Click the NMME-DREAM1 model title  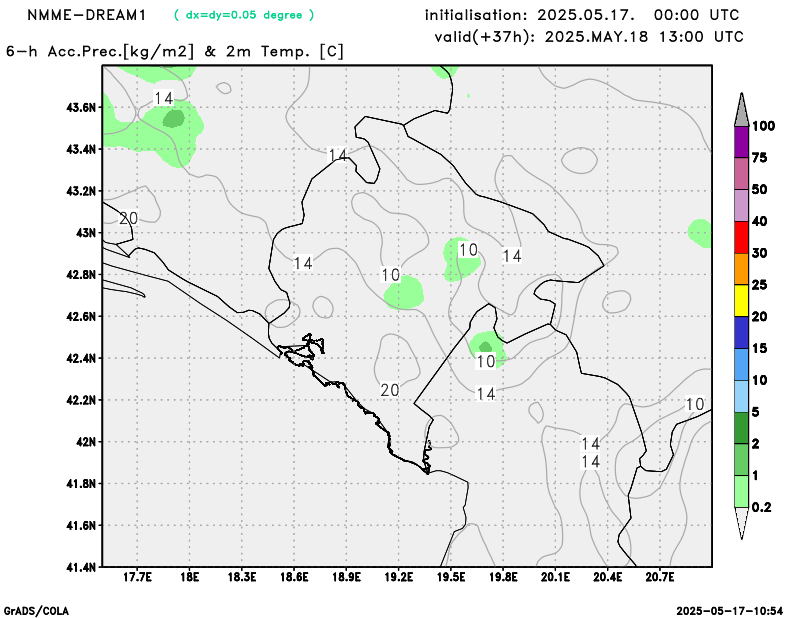87,15
